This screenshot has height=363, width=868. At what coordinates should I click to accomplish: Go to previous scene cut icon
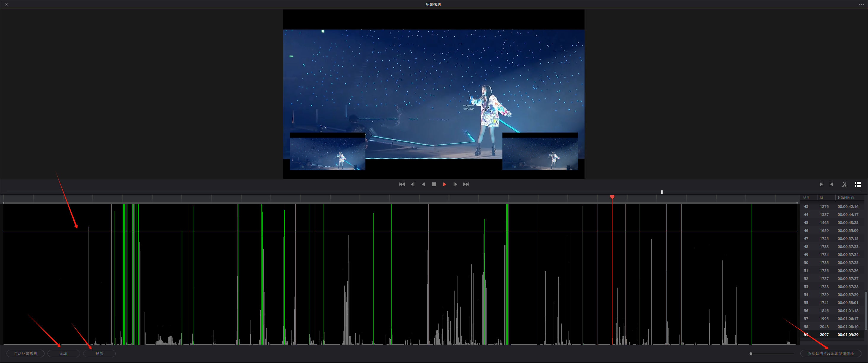pyautogui.click(x=831, y=184)
